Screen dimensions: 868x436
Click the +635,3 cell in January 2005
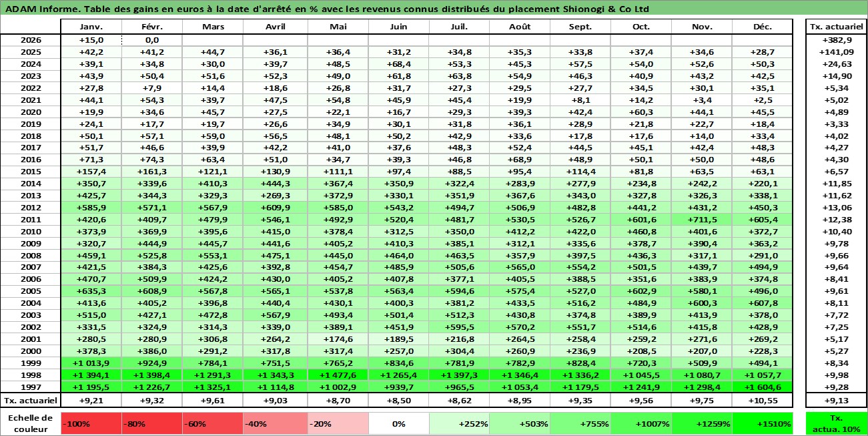point(91,291)
